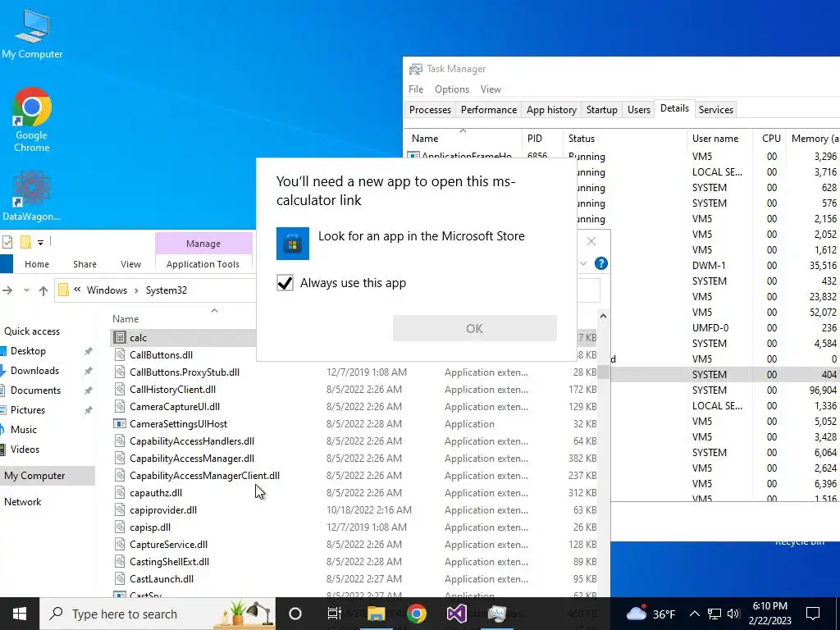Switch to the Performance tab

point(489,110)
